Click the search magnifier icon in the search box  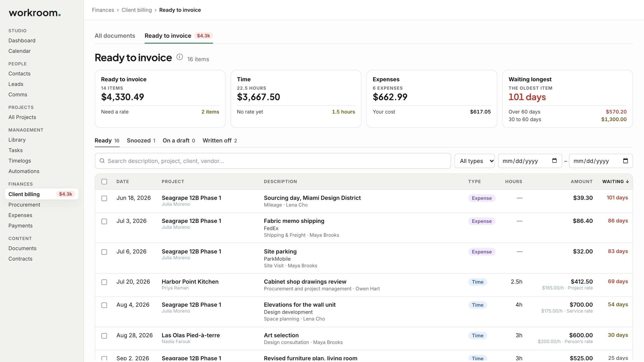(102, 161)
